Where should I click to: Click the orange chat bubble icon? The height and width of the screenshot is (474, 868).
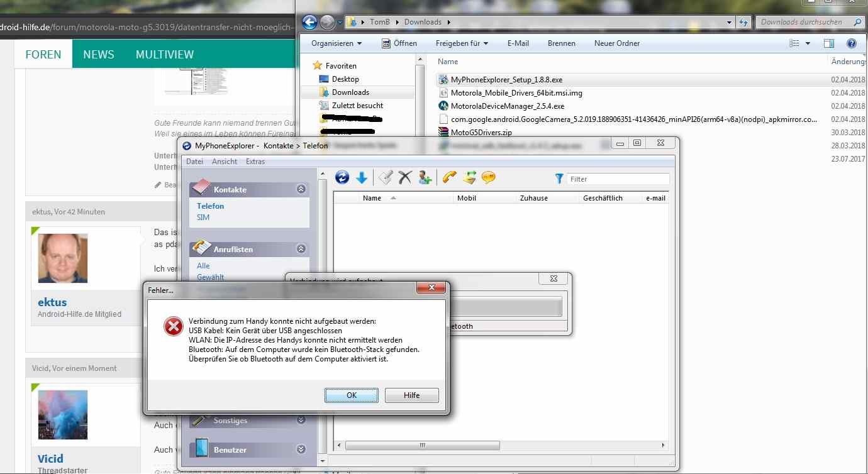pyautogui.click(x=488, y=178)
